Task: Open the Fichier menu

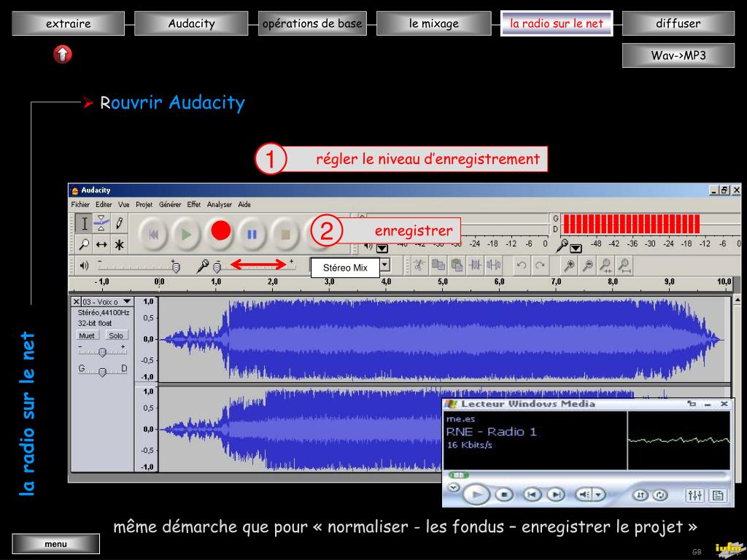Action: pyautogui.click(x=80, y=204)
